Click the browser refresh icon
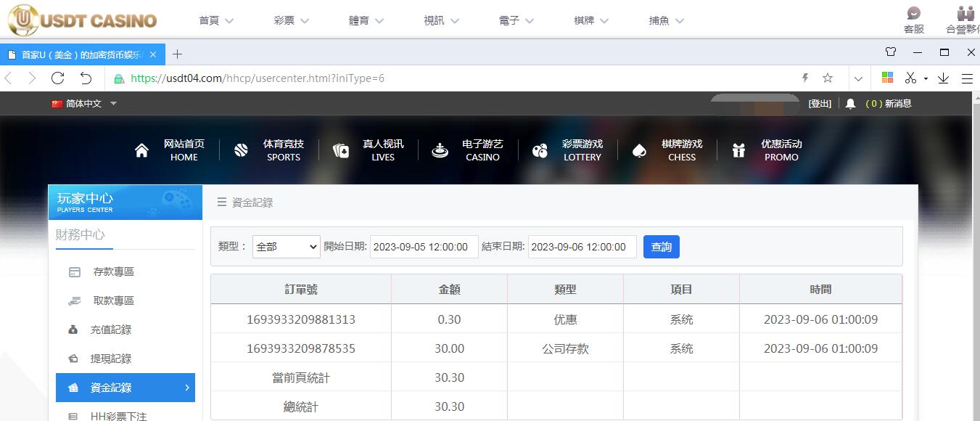 click(x=58, y=78)
